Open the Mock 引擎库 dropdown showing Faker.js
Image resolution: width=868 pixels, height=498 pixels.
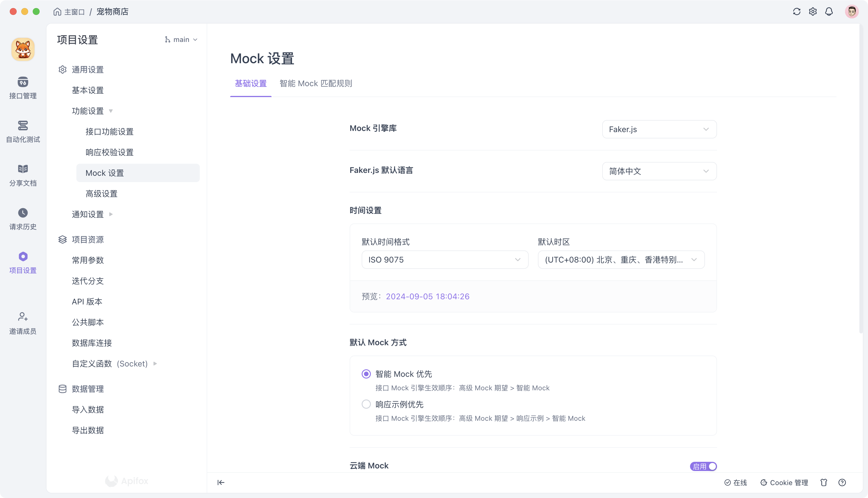coord(659,129)
